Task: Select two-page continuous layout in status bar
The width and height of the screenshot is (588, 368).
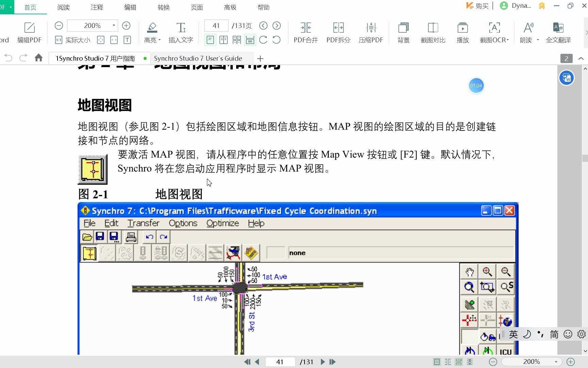Action: tap(470, 362)
